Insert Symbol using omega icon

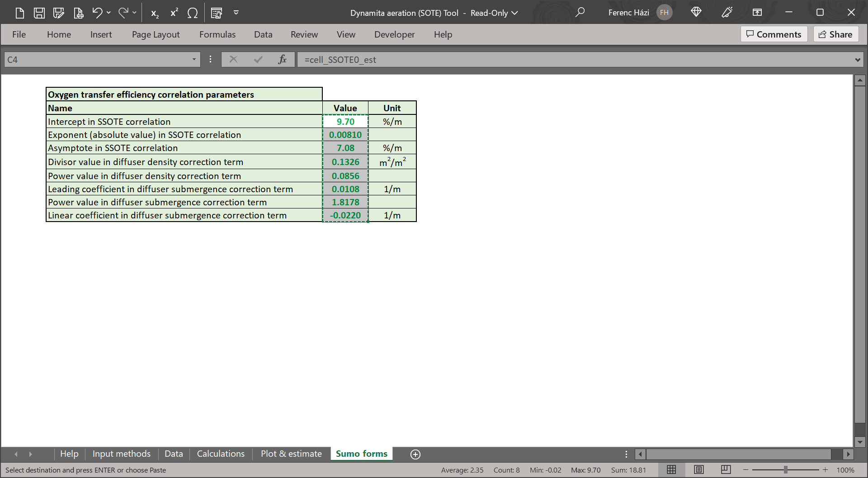click(193, 13)
